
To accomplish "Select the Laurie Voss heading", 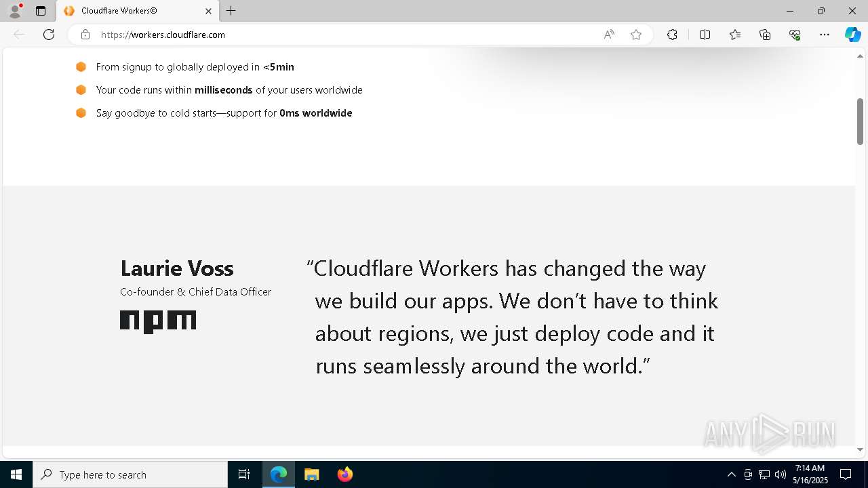I will (177, 268).
